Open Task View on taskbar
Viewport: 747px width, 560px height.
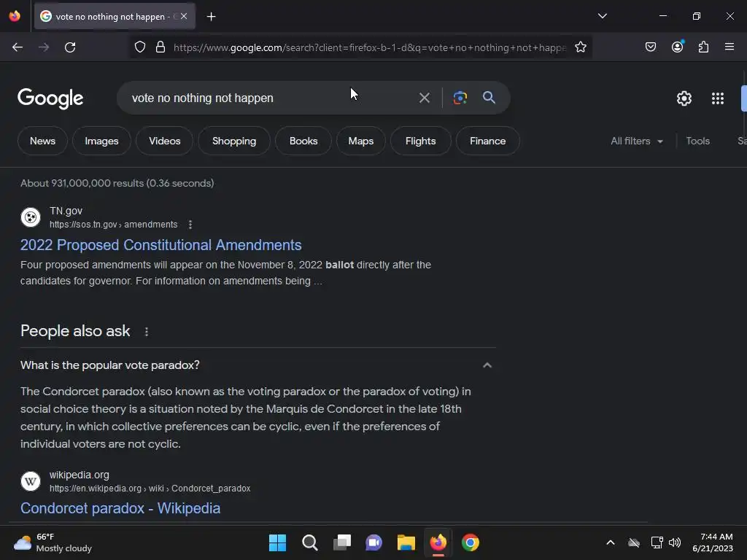click(x=342, y=542)
